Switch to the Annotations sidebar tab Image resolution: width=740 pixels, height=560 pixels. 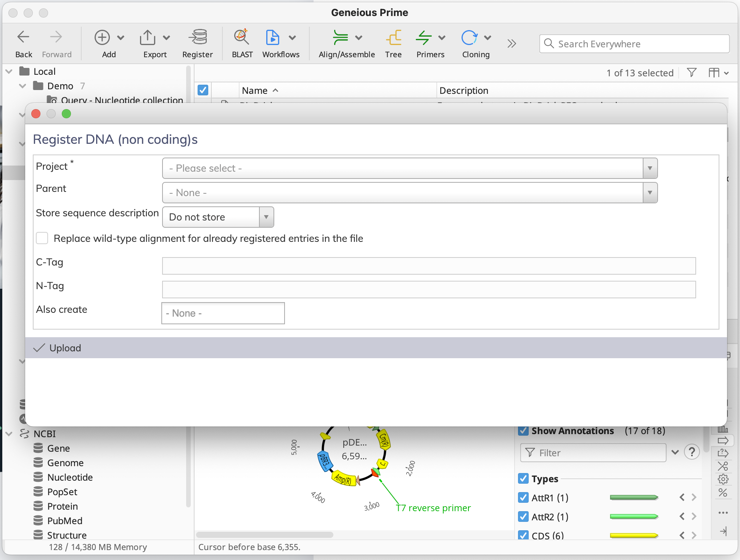click(723, 441)
